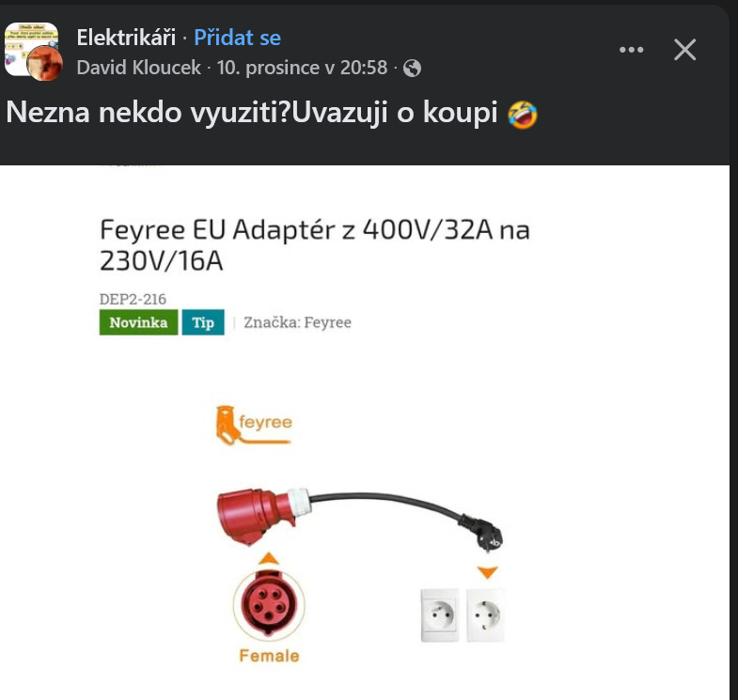Open David Kloucek's profile link
This screenshot has width=738, height=700.
[x=139, y=68]
